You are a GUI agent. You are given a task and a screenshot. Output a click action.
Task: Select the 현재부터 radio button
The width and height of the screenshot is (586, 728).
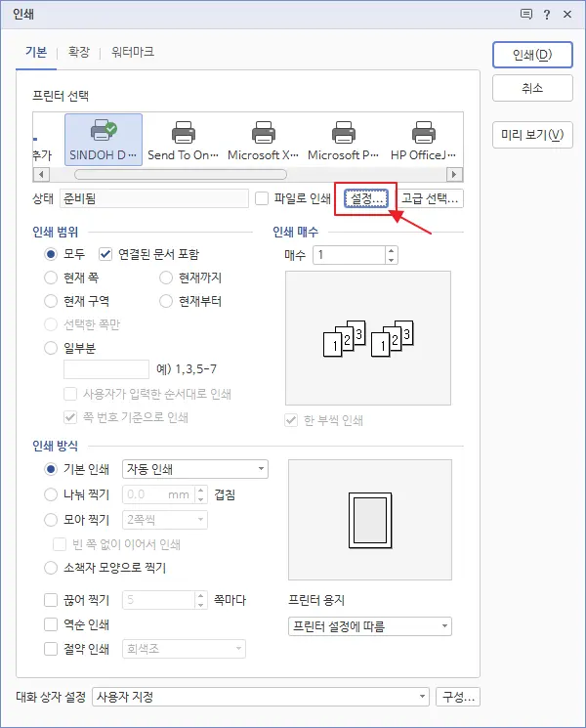click(x=166, y=301)
